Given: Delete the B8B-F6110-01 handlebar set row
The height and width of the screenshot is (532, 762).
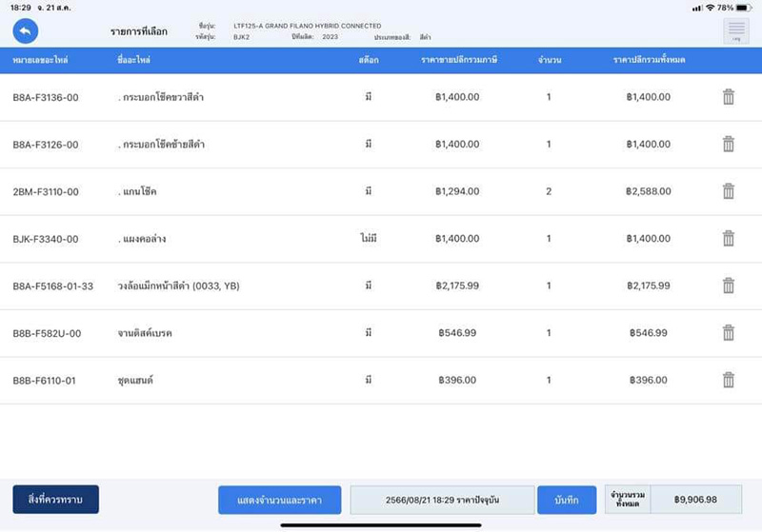Looking at the screenshot, I should tap(728, 381).
